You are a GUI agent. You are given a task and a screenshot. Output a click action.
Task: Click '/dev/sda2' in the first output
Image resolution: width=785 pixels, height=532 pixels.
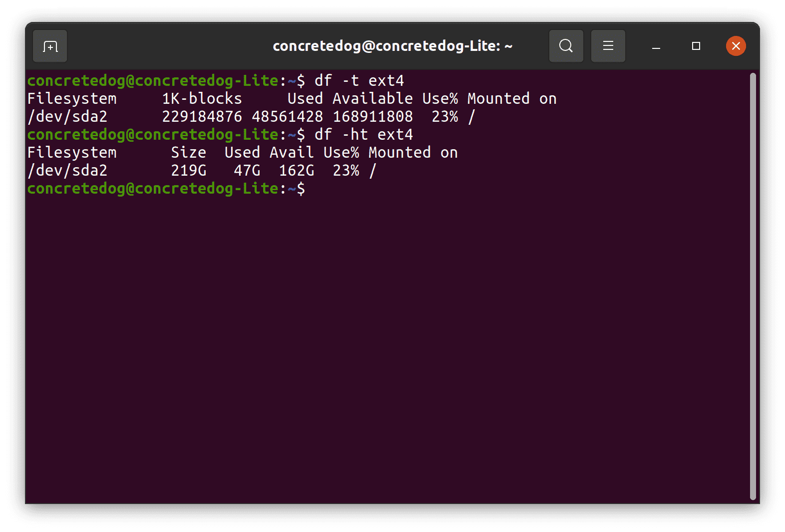click(x=67, y=116)
